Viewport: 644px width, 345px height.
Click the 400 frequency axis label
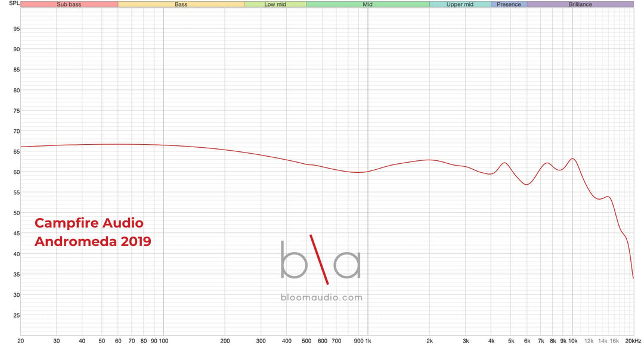click(287, 341)
